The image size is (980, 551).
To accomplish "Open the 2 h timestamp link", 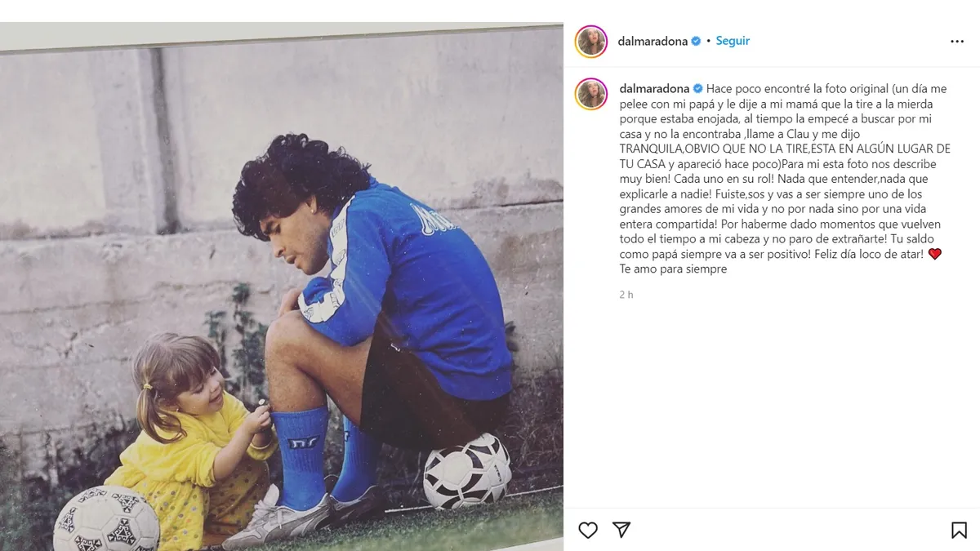I will 626,295.
